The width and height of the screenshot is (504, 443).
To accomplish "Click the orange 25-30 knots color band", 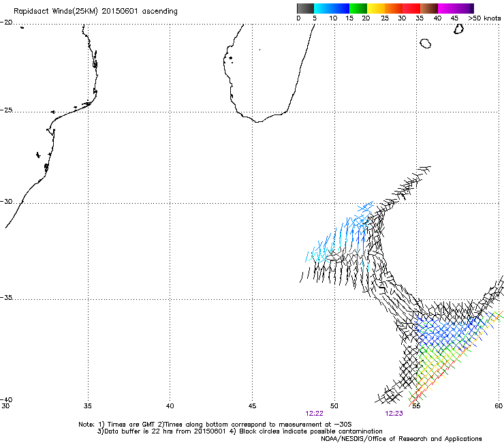I will click(x=394, y=8).
